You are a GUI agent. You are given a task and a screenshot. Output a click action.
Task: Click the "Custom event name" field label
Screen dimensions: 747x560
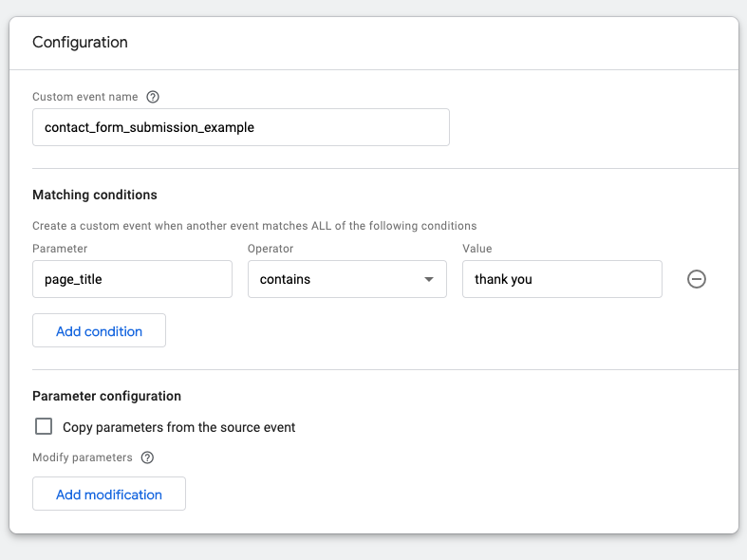(84, 97)
